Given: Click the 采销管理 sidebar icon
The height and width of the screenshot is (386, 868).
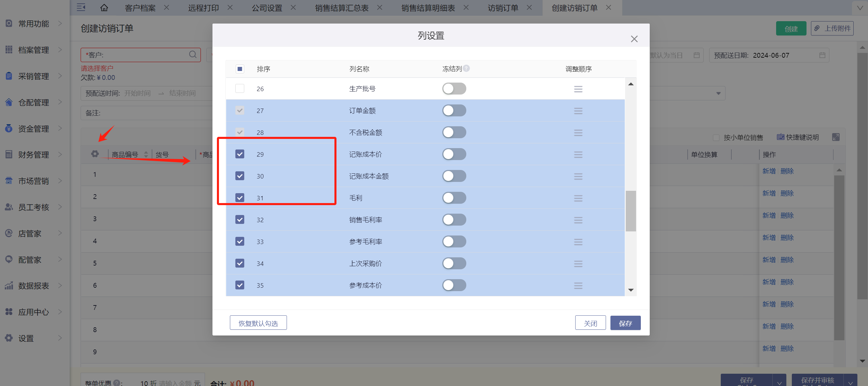Looking at the screenshot, I should pos(9,76).
